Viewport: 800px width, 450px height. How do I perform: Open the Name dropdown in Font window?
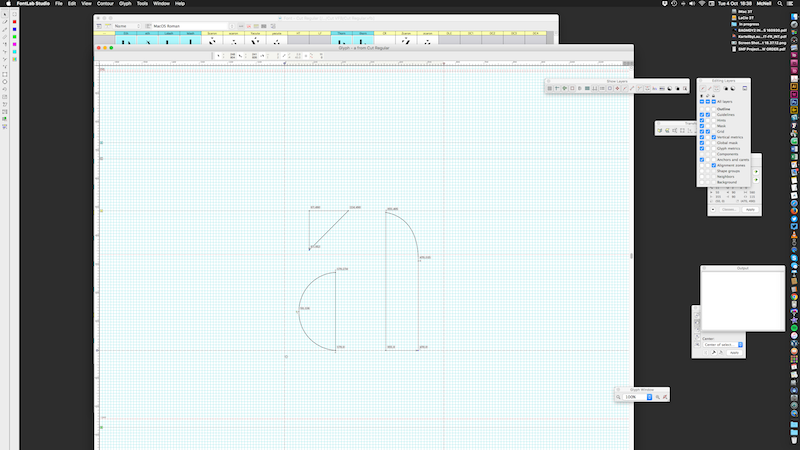pos(127,26)
